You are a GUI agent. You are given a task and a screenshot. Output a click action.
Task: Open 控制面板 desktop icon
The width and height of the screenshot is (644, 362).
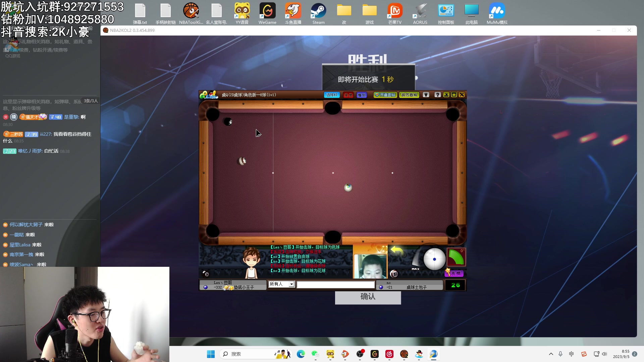point(446,14)
